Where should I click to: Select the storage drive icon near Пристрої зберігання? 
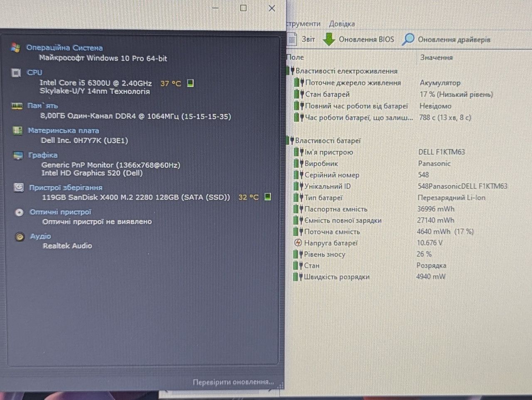[x=19, y=187]
